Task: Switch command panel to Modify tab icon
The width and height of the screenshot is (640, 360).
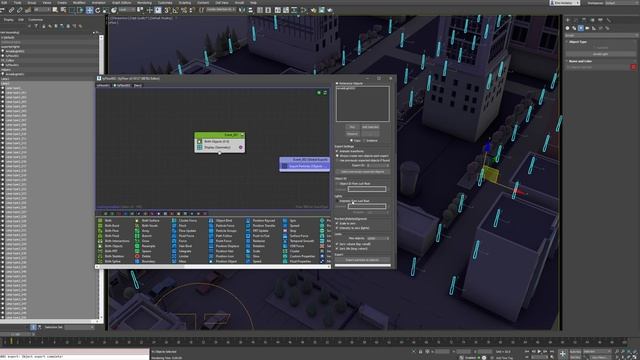Action: click(x=576, y=20)
